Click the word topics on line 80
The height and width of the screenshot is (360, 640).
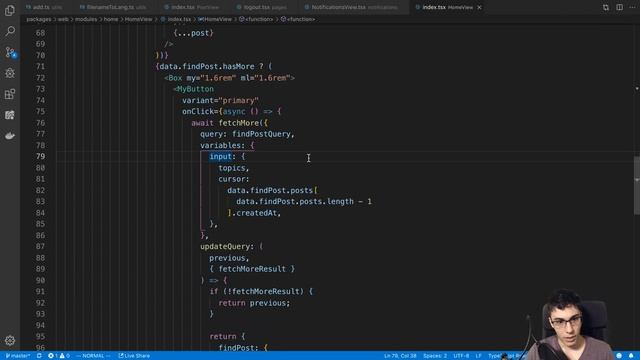point(231,168)
